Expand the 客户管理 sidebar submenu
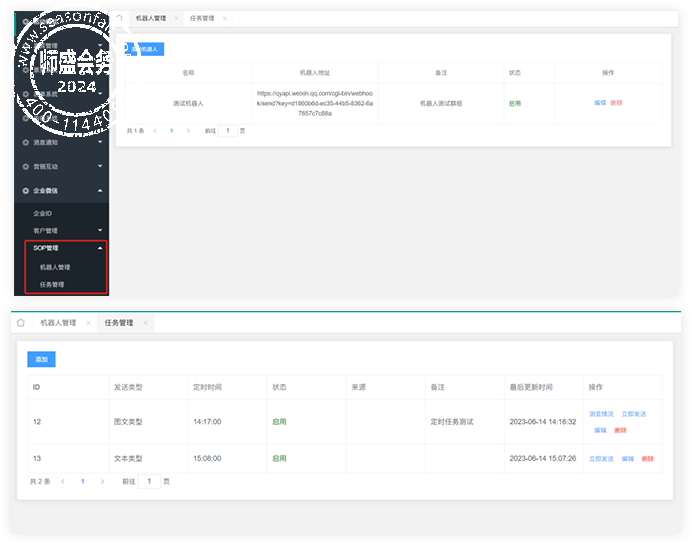Image resolution: width=692 pixels, height=544 pixels. pyautogui.click(x=100, y=230)
